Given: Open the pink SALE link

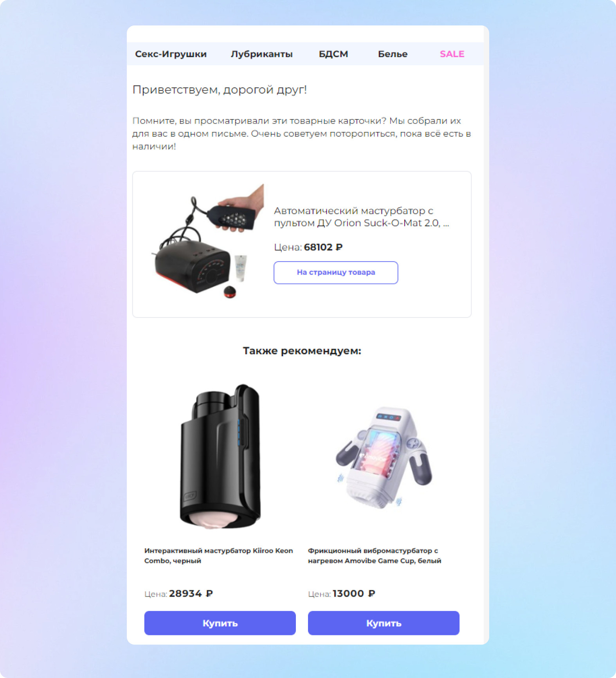Looking at the screenshot, I should (x=452, y=54).
